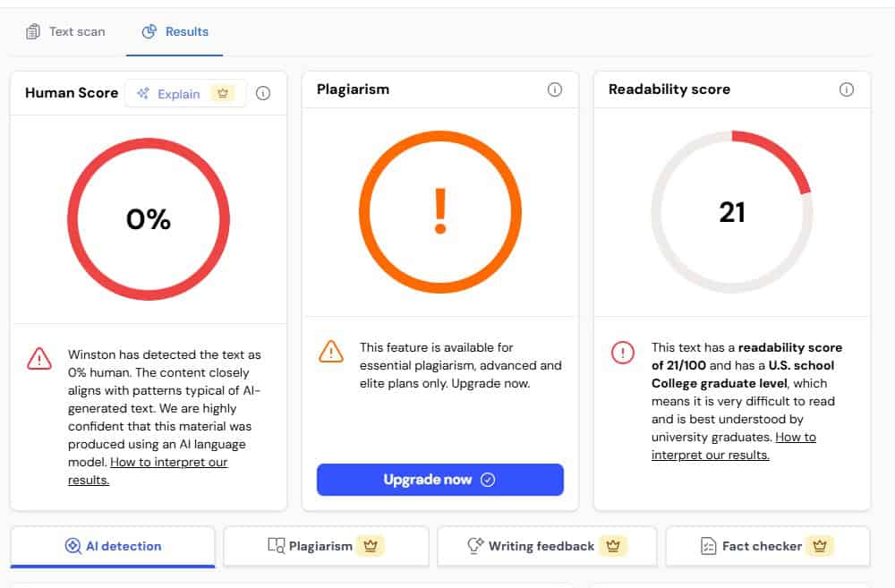Screen dimensions: 895x588
Task: Select the Results tab
Action: pos(175,31)
